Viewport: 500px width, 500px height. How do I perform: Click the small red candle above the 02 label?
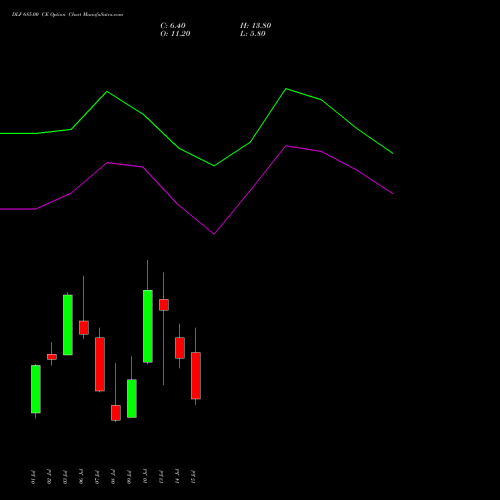[52, 357]
